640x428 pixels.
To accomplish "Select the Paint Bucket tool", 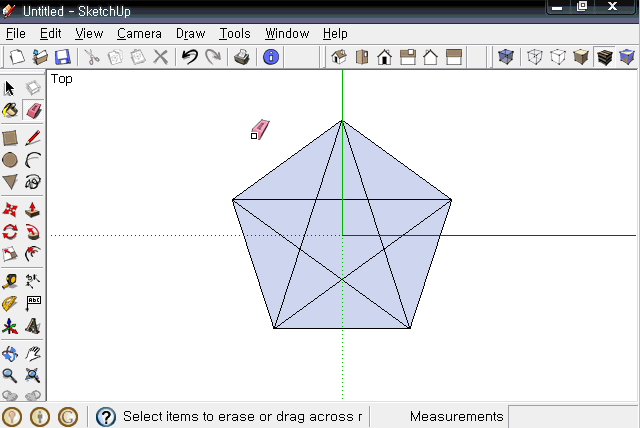I will (10, 110).
